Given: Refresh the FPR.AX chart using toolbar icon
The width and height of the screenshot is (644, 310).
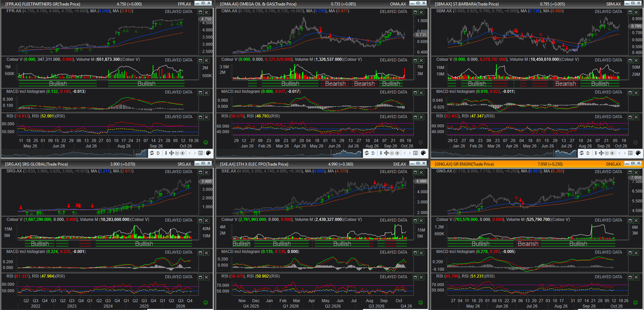Looking at the screenshot, I should [x=152, y=153].
